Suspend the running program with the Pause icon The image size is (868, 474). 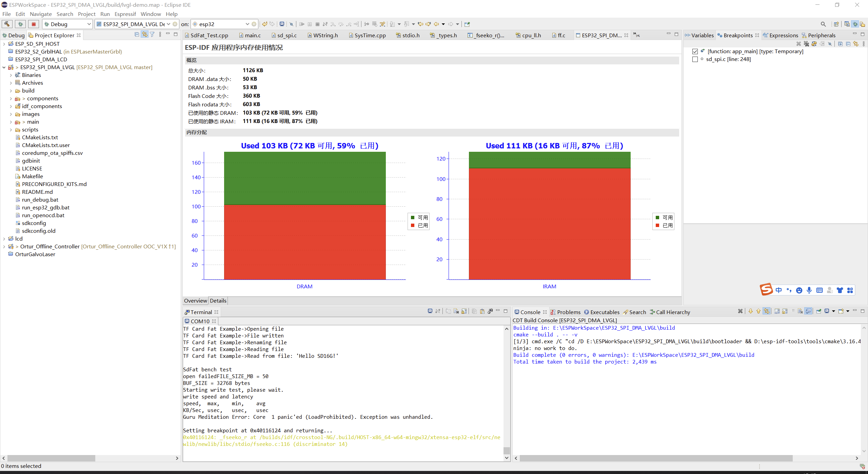[x=310, y=24]
